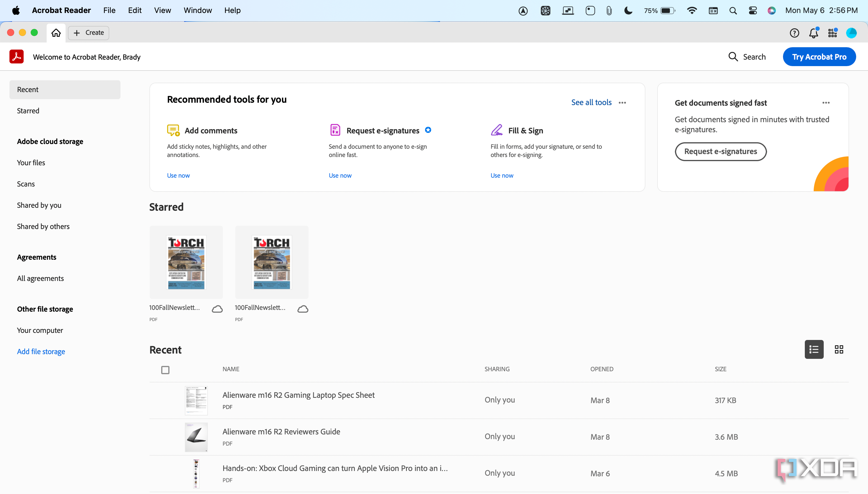868x494 pixels.
Task: Open Your files in sidebar
Action: pos(31,163)
